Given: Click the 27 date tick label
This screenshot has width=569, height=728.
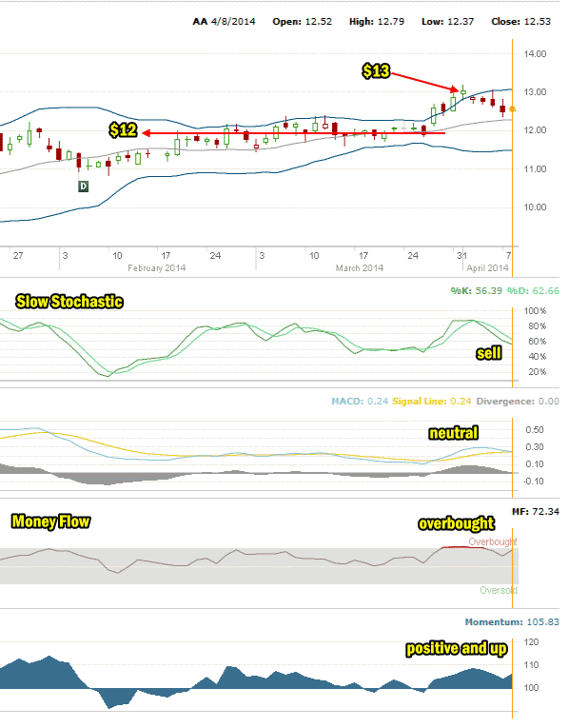Looking at the screenshot, I should 18,256.
